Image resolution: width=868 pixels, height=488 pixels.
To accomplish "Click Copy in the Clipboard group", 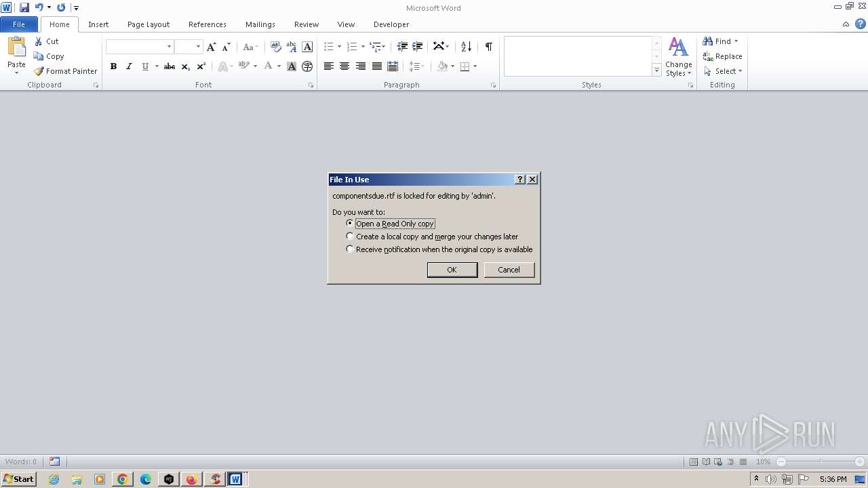I will (49, 56).
